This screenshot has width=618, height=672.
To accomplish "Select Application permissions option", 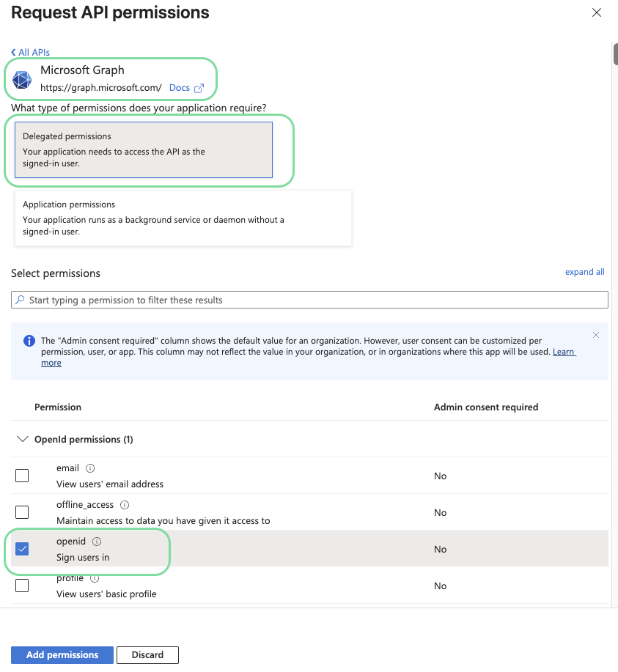I will point(183,218).
